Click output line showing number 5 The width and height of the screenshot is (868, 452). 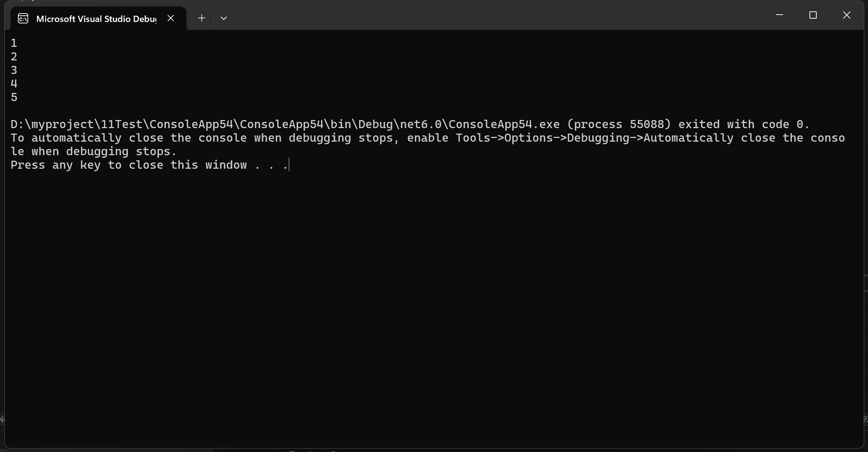14,97
